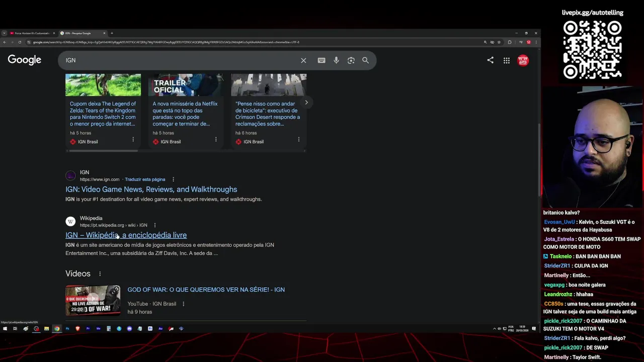This screenshot has width=644, height=362.
Task: Switch to Chrome in the taskbar
Action: [57, 329]
